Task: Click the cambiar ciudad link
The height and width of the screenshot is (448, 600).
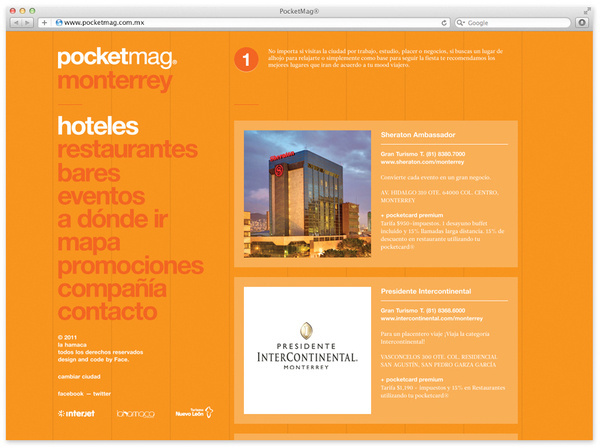Action: [x=79, y=377]
